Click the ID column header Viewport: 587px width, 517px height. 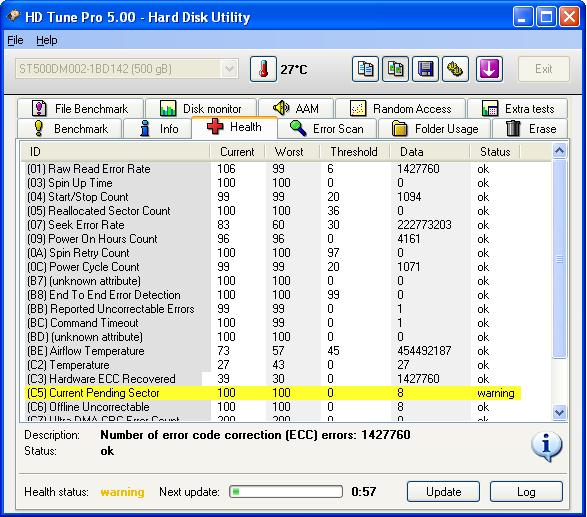coord(115,152)
